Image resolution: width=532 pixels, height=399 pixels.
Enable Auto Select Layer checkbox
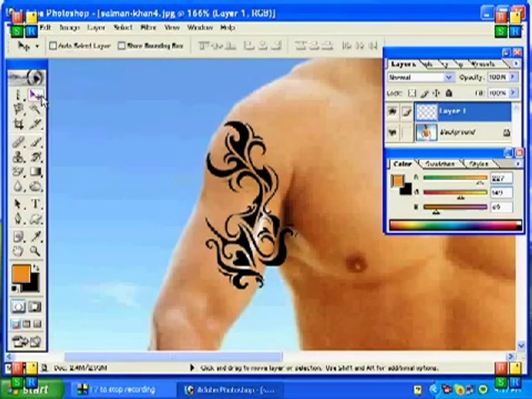53,46
